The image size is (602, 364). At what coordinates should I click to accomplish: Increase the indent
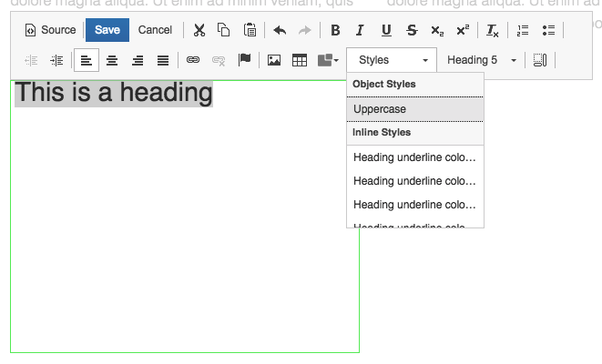pyautogui.click(x=56, y=60)
